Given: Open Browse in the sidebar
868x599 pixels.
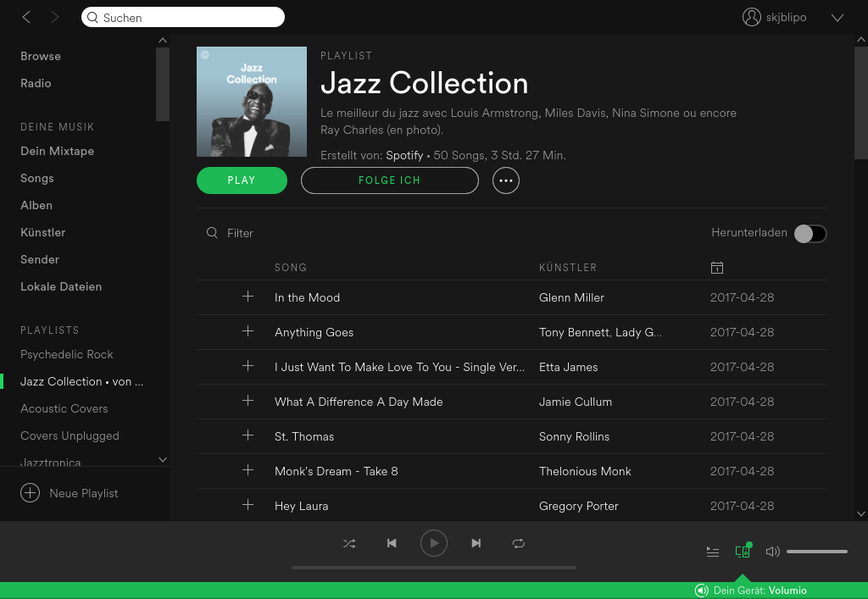Looking at the screenshot, I should tap(41, 56).
